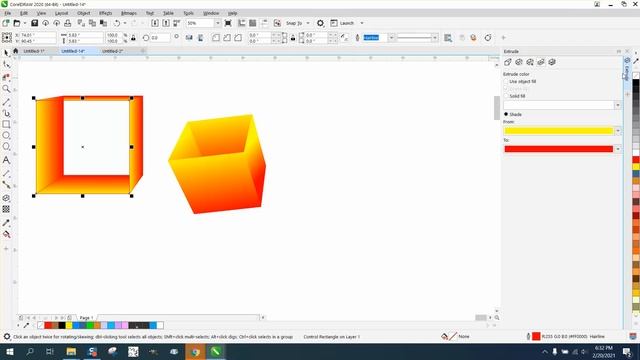640x360 pixels.
Task: Select the Pick tool in the toolbox
Action: pyautogui.click(x=6, y=53)
